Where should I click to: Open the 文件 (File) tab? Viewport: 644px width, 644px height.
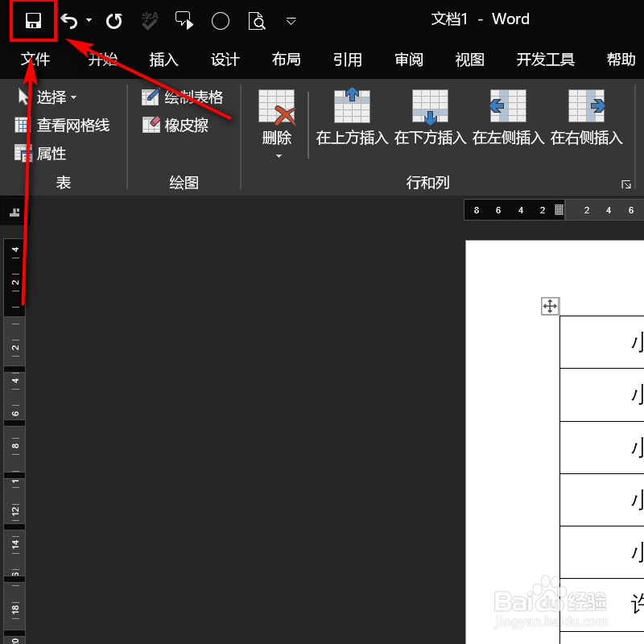tap(35, 60)
